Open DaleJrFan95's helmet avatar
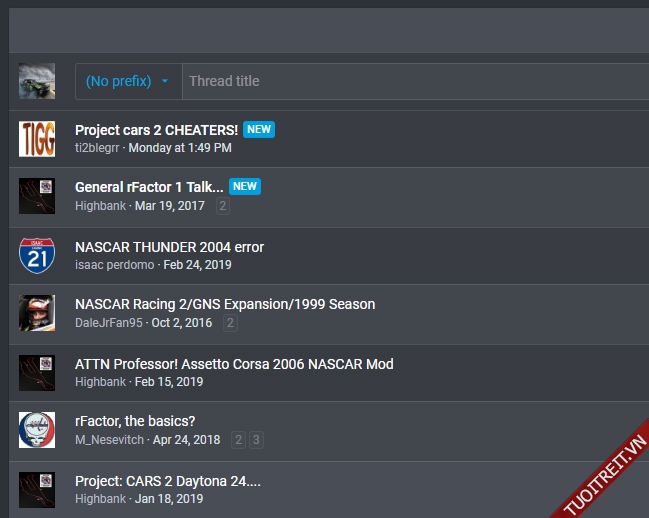 coord(37,313)
